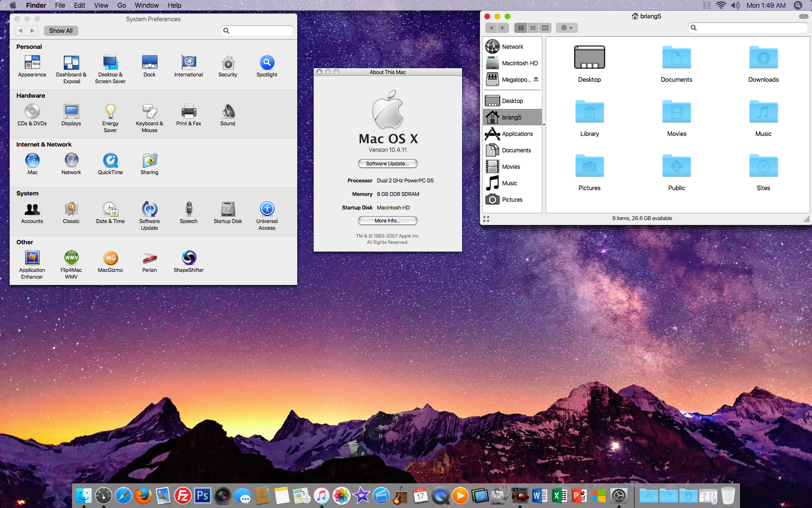
Task: Open the Go menu
Action: 122,5
